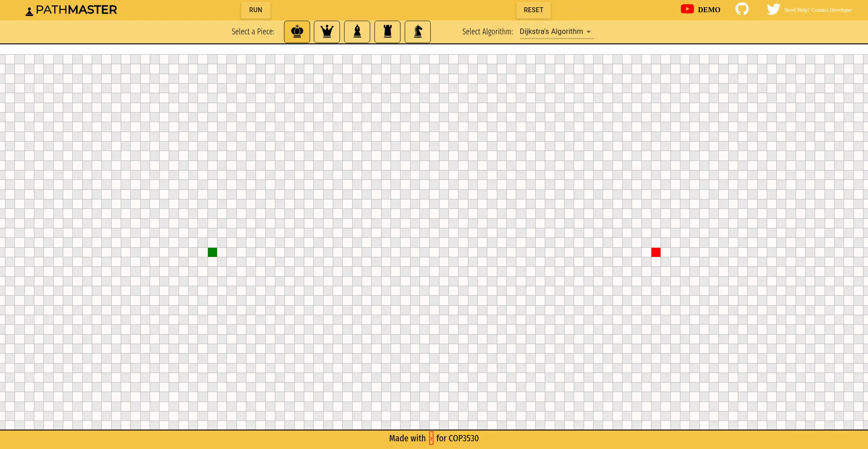Open the Dijkstra's Algorithm dropdown
This screenshot has height=449, width=868.
point(552,32)
